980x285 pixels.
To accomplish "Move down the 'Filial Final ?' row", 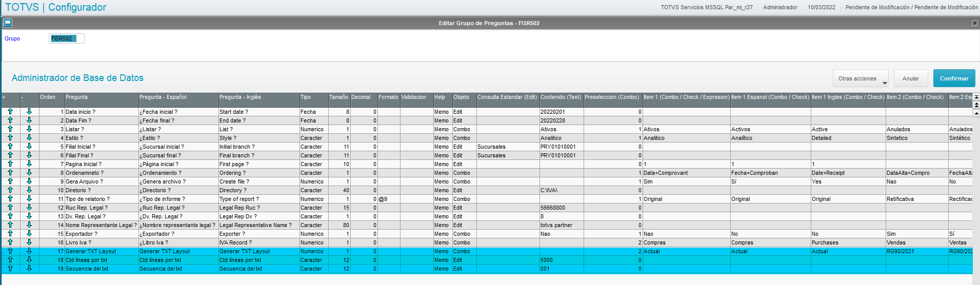I will point(29,155).
